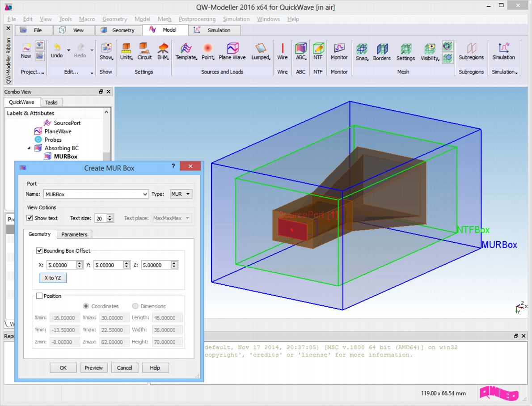532x406 pixels.
Task: Toggle the Show text checkbox
Action: pos(30,218)
